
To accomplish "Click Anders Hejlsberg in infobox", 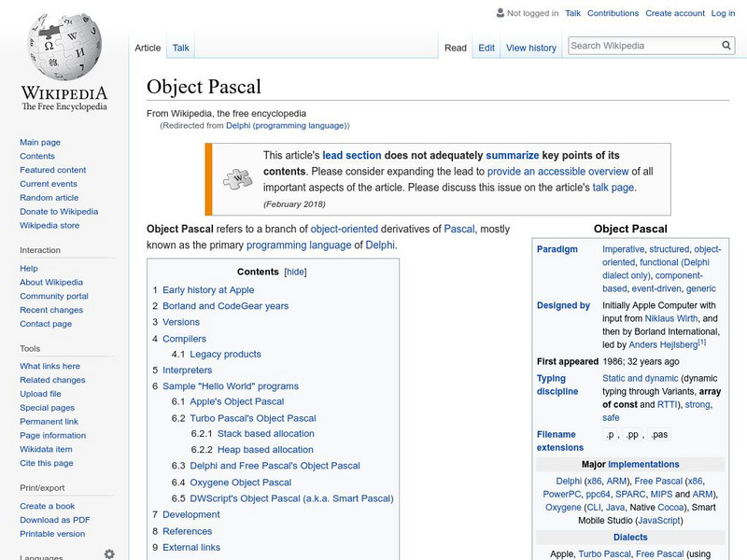I will click(663, 344).
